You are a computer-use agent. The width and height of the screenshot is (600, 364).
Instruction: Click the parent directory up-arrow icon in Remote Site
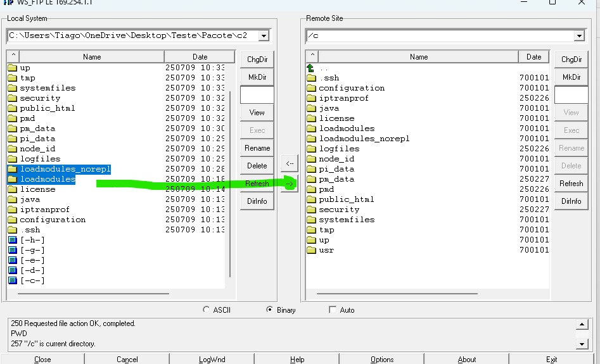tap(311, 68)
